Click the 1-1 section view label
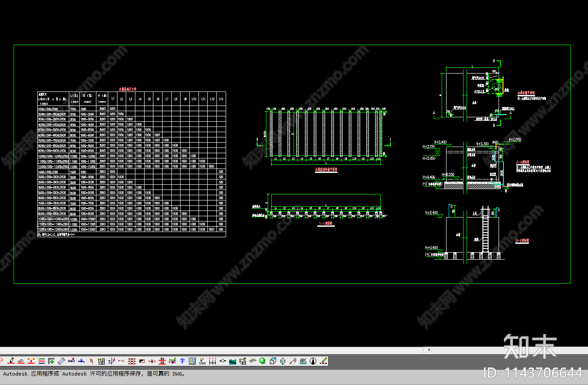 pos(326,223)
